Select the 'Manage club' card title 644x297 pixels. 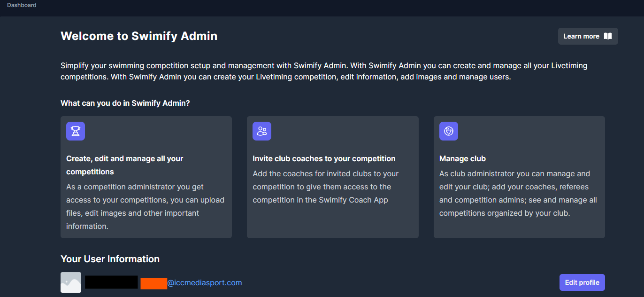pos(462,158)
